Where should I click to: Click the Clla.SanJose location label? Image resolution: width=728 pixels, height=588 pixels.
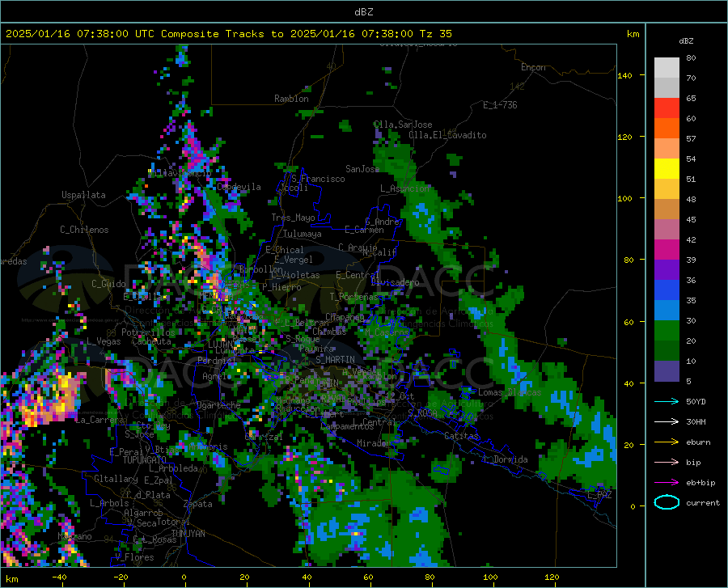(x=403, y=125)
